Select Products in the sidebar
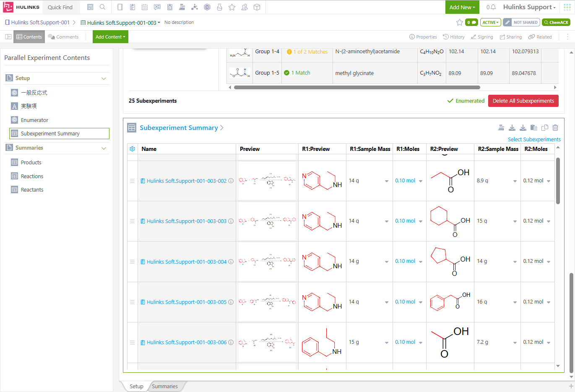 coord(31,163)
